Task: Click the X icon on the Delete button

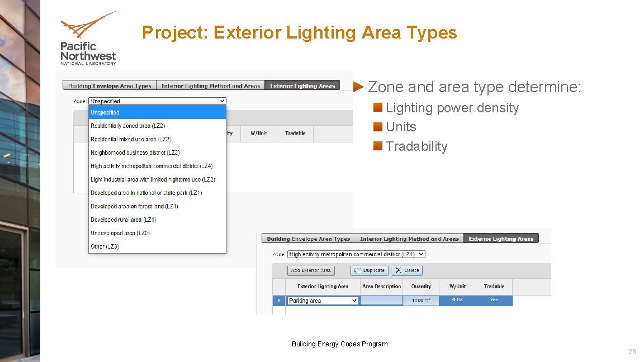Action: point(397,270)
